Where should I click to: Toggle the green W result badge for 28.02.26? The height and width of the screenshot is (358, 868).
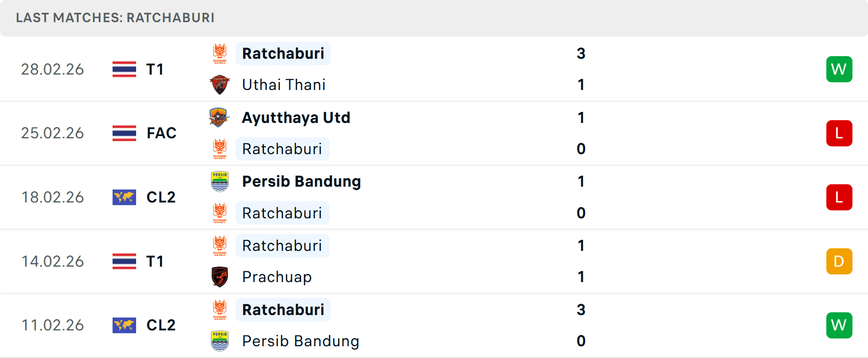(x=840, y=69)
